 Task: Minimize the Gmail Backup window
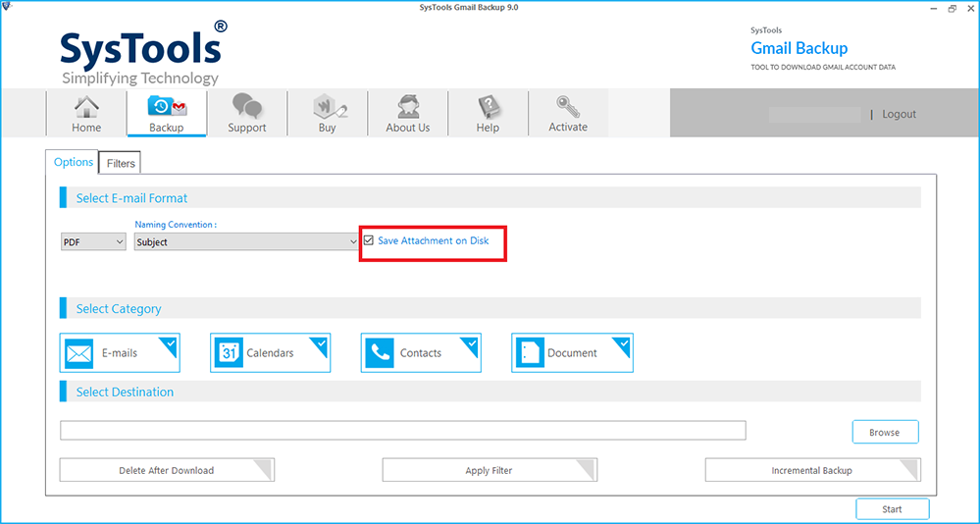(934, 8)
